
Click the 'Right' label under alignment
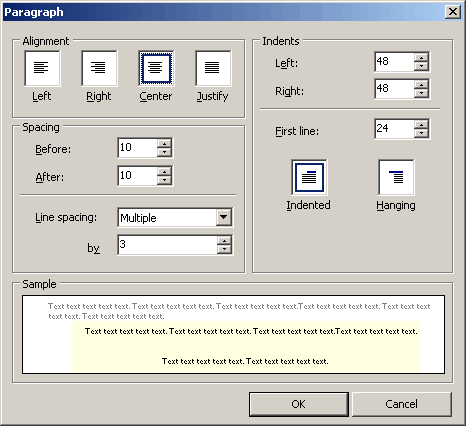99,97
